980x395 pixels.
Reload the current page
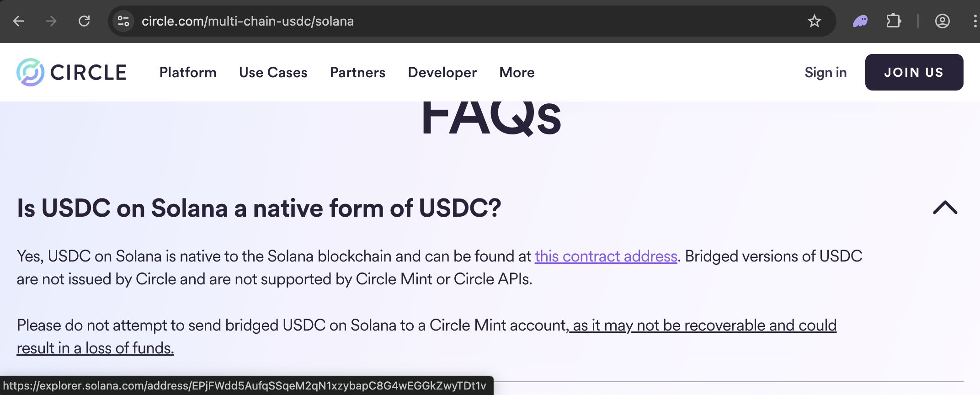(84, 21)
